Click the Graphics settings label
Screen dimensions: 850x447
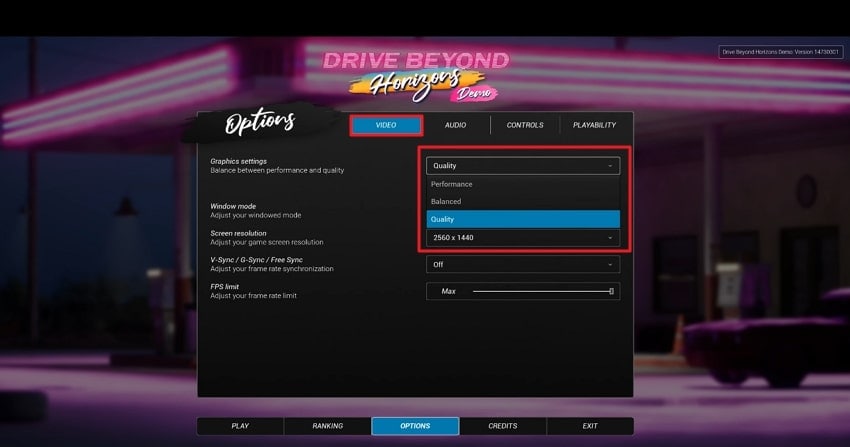coord(239,161)
